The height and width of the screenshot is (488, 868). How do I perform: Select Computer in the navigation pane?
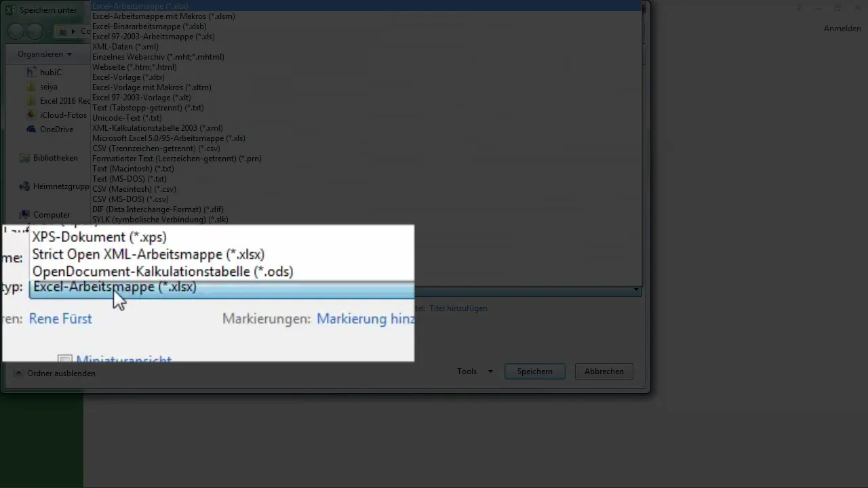pos(45,215)
